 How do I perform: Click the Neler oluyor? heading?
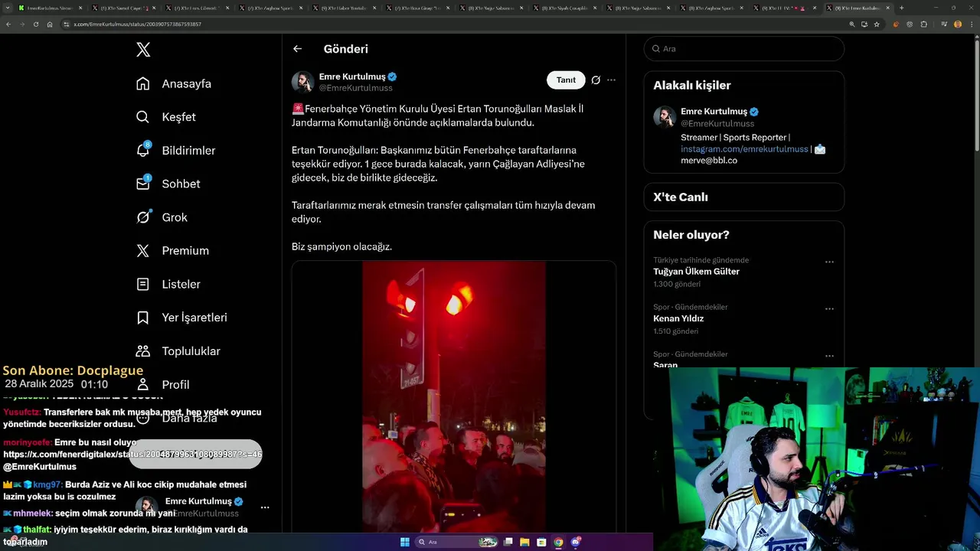click(x=691, y=235)
